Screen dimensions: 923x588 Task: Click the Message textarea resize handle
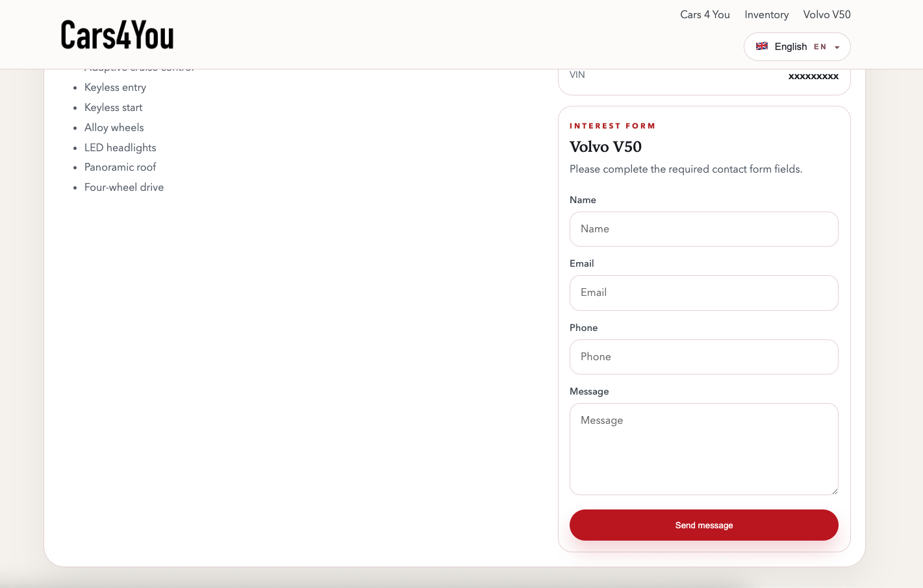tap(835, 491)
